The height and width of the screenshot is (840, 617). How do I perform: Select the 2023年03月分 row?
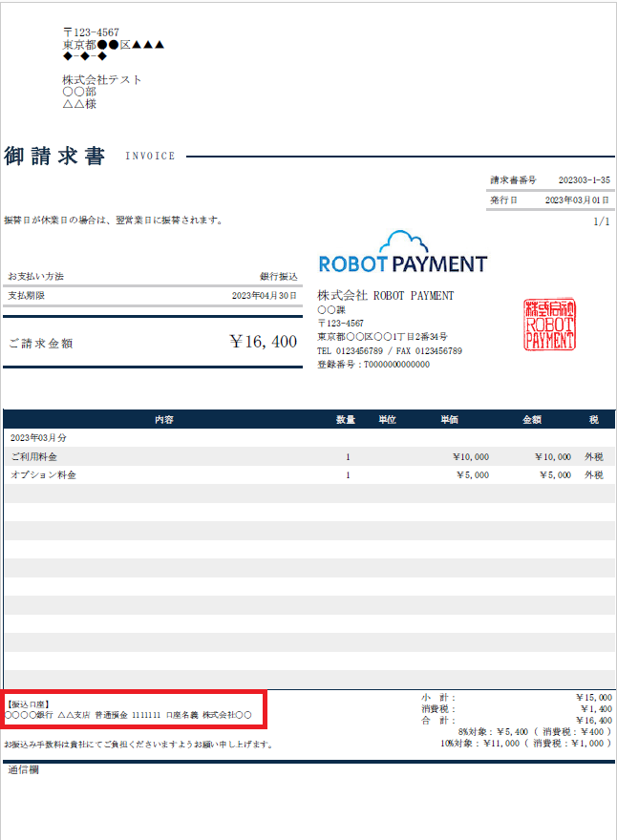point(37,438)
